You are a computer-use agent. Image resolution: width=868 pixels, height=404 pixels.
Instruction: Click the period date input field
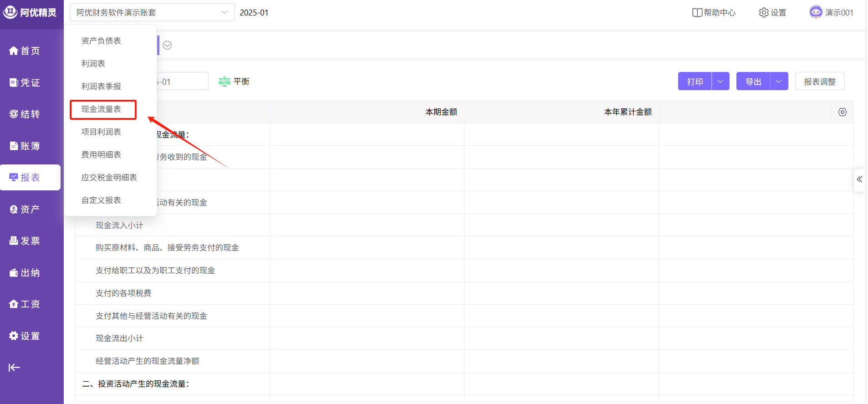[x=182, y=82]
